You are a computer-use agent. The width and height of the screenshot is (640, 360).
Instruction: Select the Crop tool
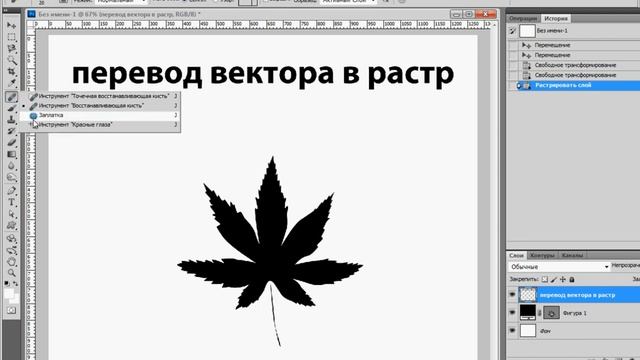click(x=11, y=72)
